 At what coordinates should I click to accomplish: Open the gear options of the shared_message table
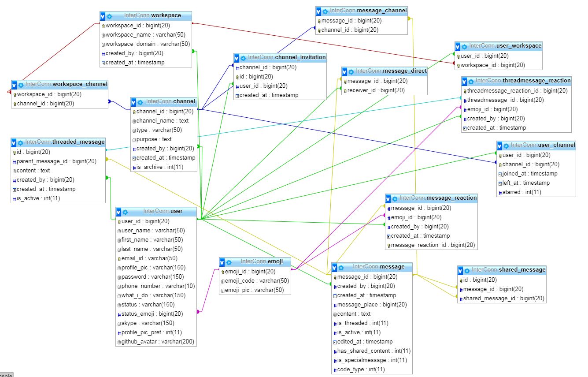pyautogui.click(x=467, y=270)
